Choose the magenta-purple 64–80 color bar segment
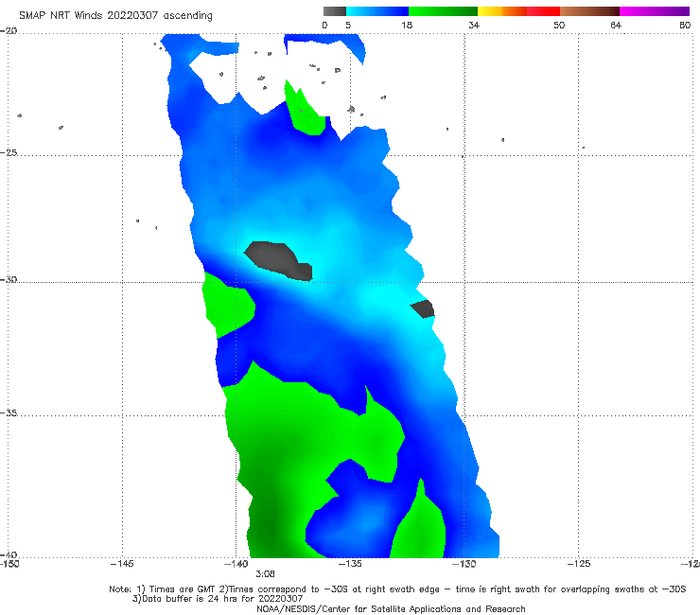The image size is (700, 615). click(655, 11)
